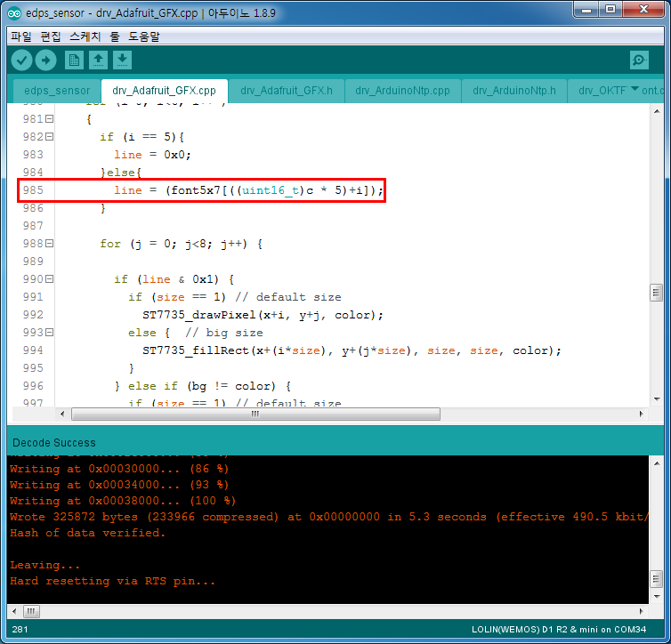Viewport: 671px width, 644px height.
Task: Open the 툴 menu
Action: [x=115, y=36]
